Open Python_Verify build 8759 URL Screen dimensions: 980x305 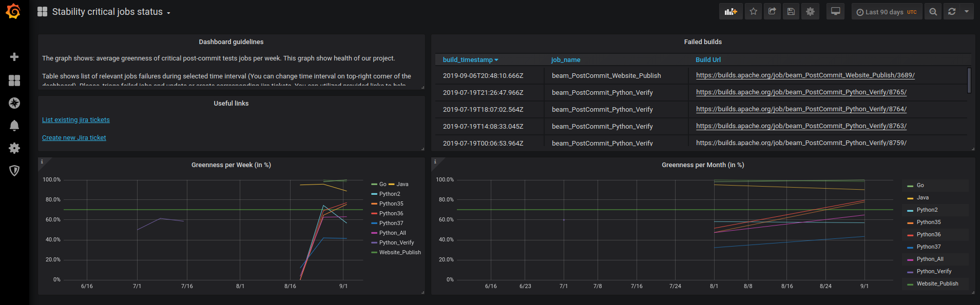coord(801,143)
